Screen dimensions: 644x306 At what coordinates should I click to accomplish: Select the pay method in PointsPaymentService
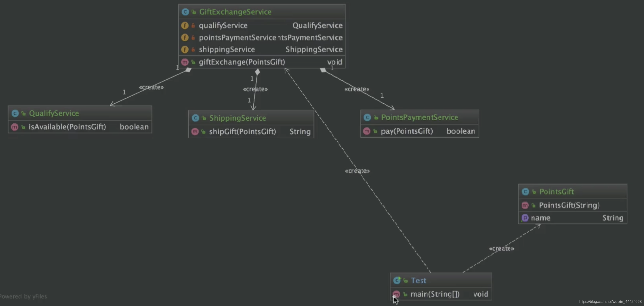407,131
